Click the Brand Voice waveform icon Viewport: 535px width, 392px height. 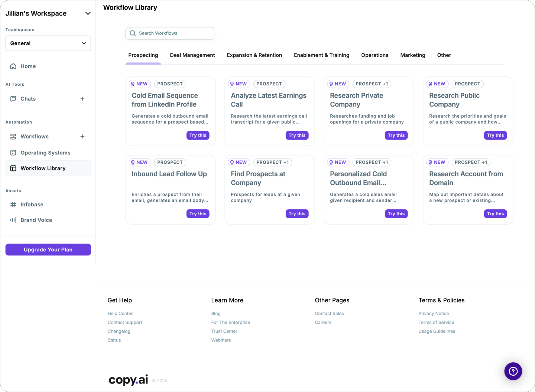tap(13, 220)
